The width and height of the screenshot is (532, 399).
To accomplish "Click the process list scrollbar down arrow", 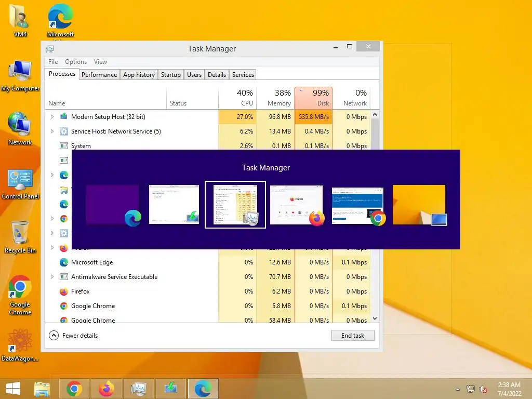I will tap(375, 318).
